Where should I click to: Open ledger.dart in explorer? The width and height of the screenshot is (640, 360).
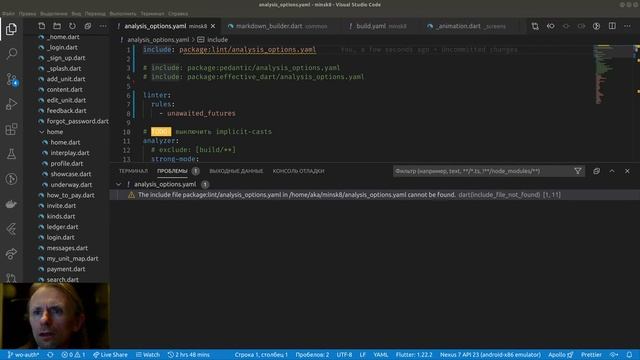pos(62,227)
